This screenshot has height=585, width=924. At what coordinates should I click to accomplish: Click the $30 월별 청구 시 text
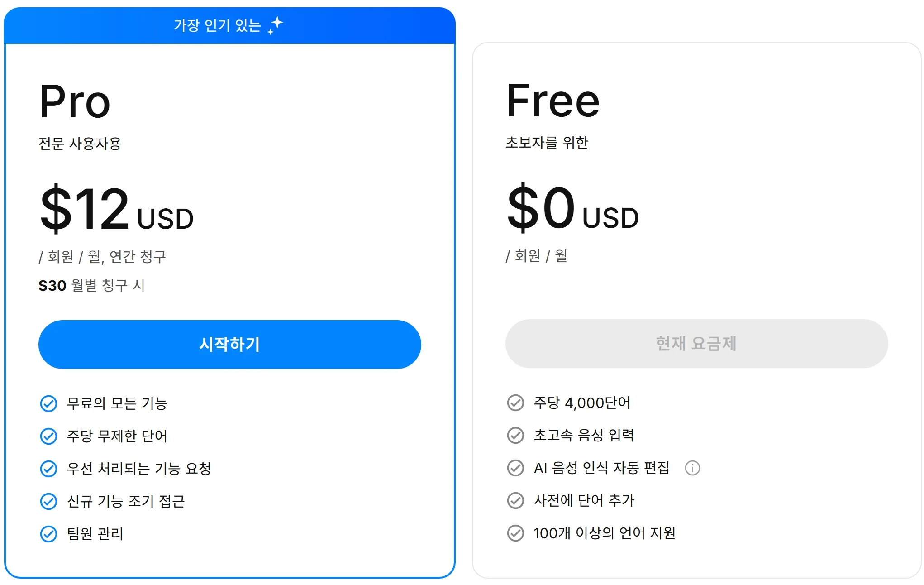tap(92, 285)
